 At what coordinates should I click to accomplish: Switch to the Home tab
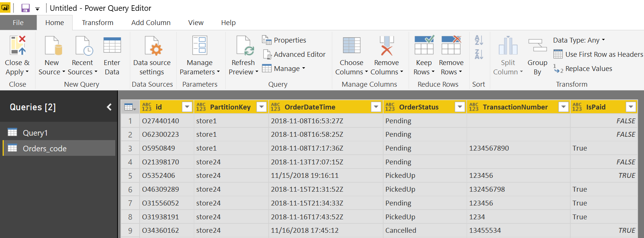pyautogui.click(x=55, y=22)
